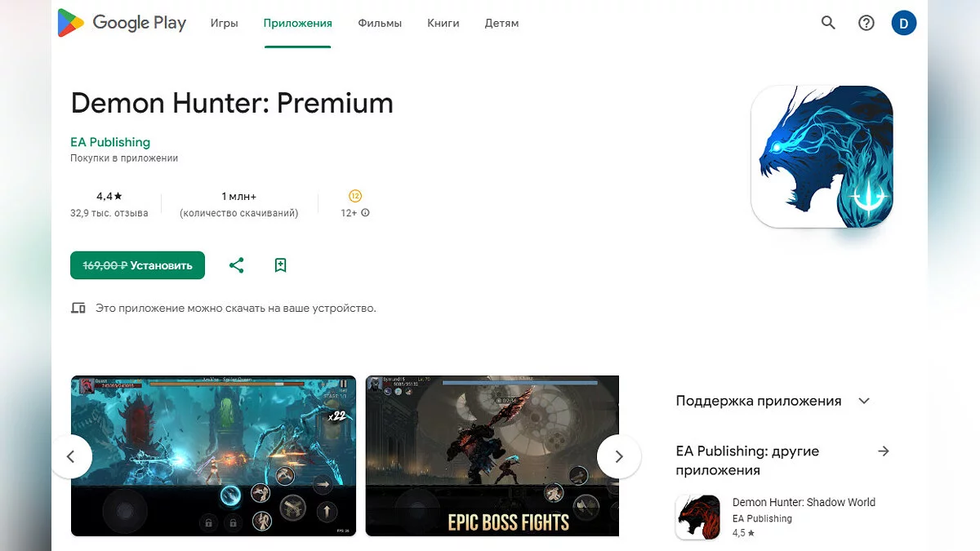The width and height of the screenshot is (980, 551).
Task: Open the search magnifier icon
Action: [828, 23]
